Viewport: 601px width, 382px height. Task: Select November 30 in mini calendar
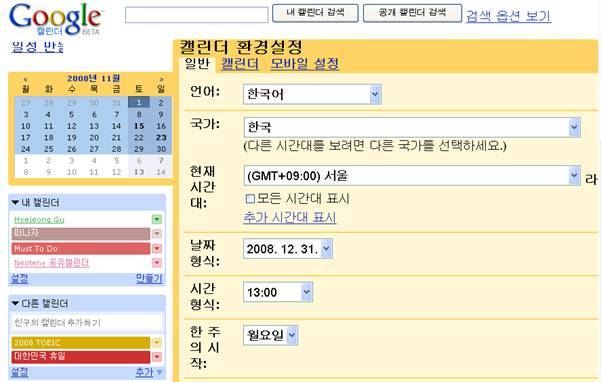coord(161,149)
